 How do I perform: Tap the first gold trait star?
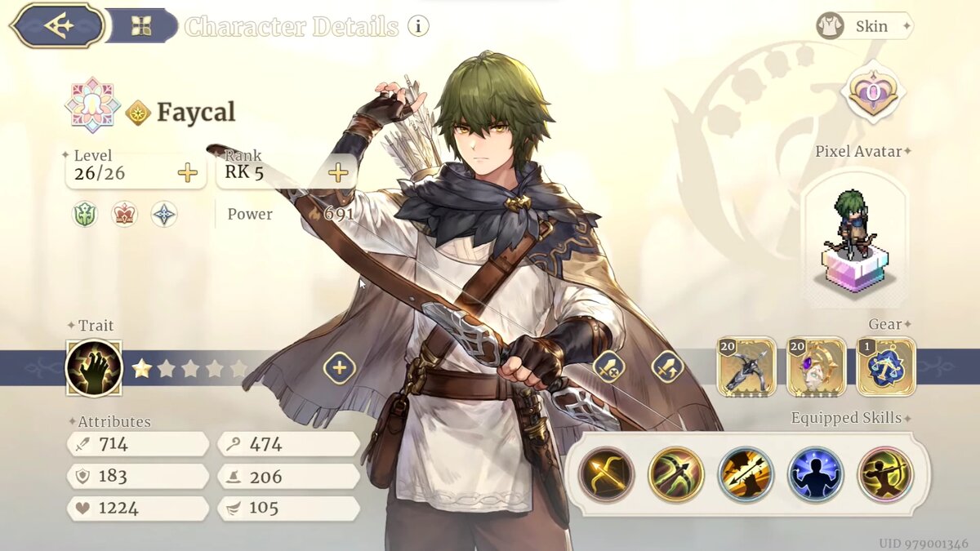pos(141,368)
